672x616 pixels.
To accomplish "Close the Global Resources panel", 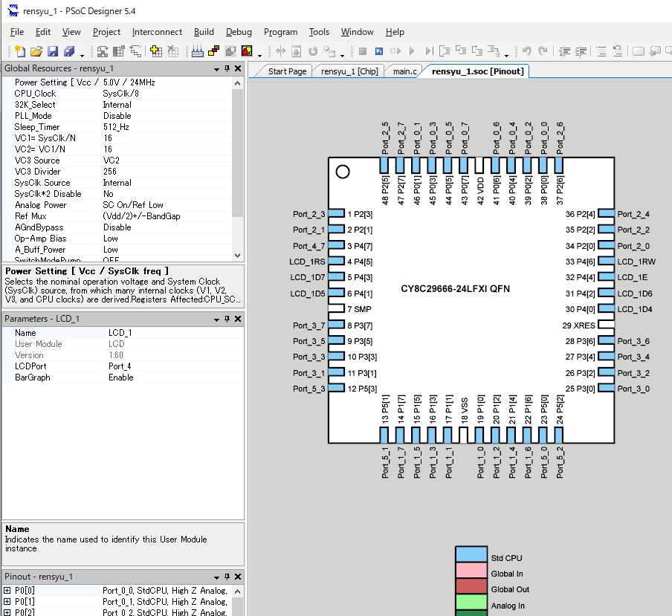I will [238, 68].
